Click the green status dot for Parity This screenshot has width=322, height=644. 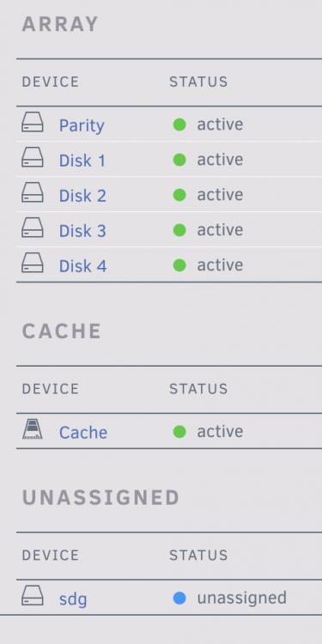pos(179,125)
